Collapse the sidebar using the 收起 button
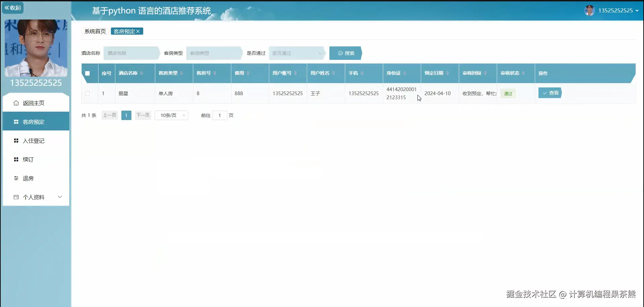This screenshot has width=644, height=307. tap(13, 7)
